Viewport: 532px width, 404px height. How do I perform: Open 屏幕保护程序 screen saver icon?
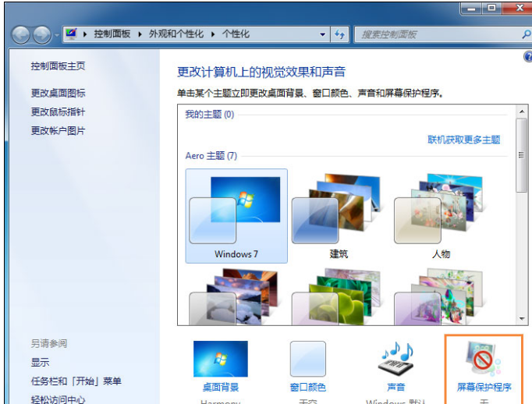[484, 358]
